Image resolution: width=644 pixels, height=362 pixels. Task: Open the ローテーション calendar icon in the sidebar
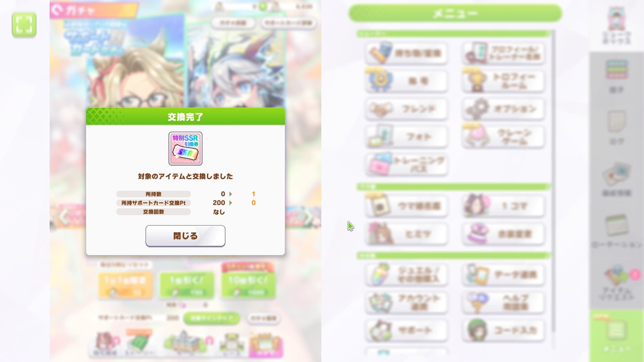click(616, 231)
